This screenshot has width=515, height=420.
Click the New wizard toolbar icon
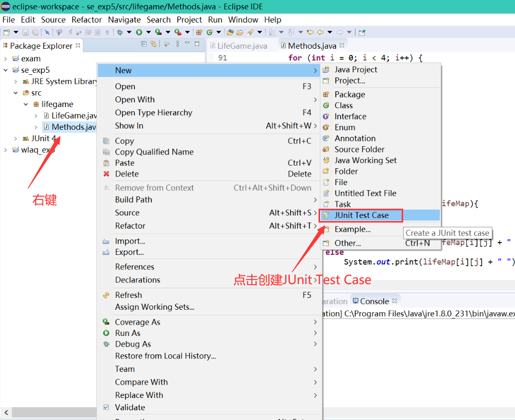point(7,32)
